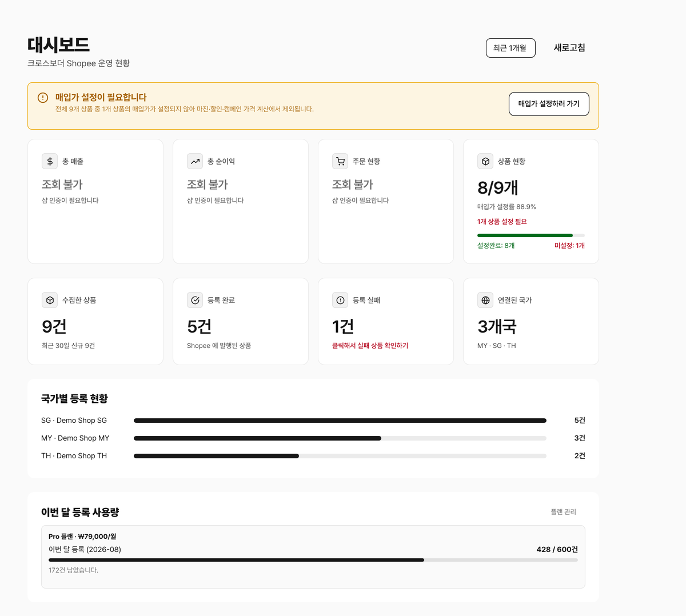Click the 1건 failure count
This screenshot has width=686, height=616.
pyautogui.click(x=343, y=326)
